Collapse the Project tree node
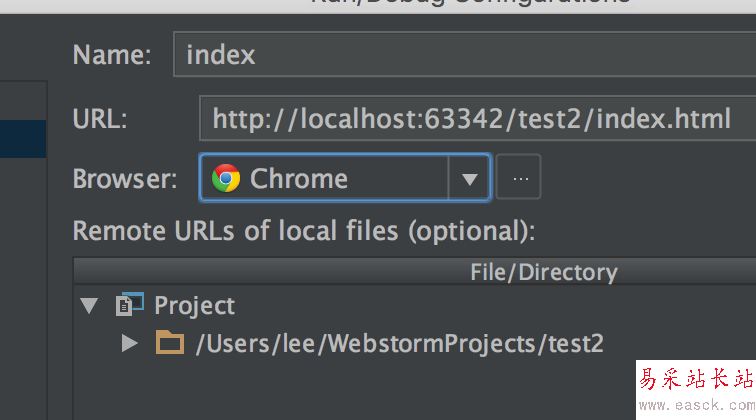 click(x=91, y=305)
